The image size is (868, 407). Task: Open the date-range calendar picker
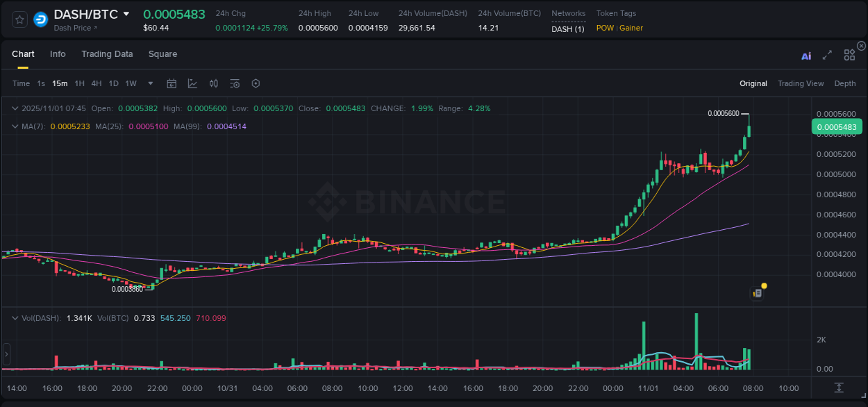coord(172,83)
